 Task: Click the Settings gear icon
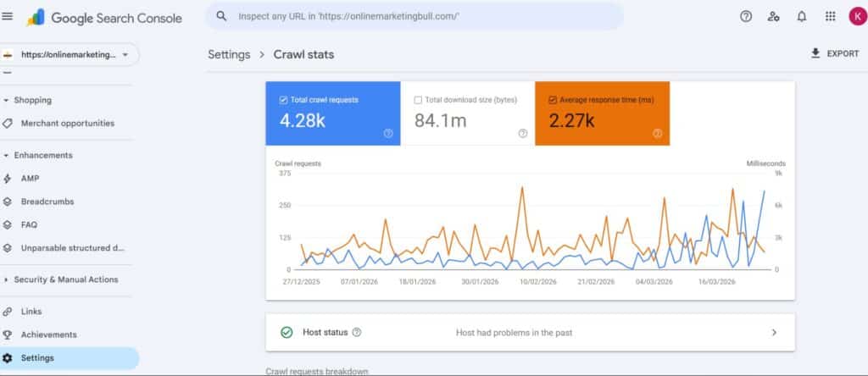7,358
